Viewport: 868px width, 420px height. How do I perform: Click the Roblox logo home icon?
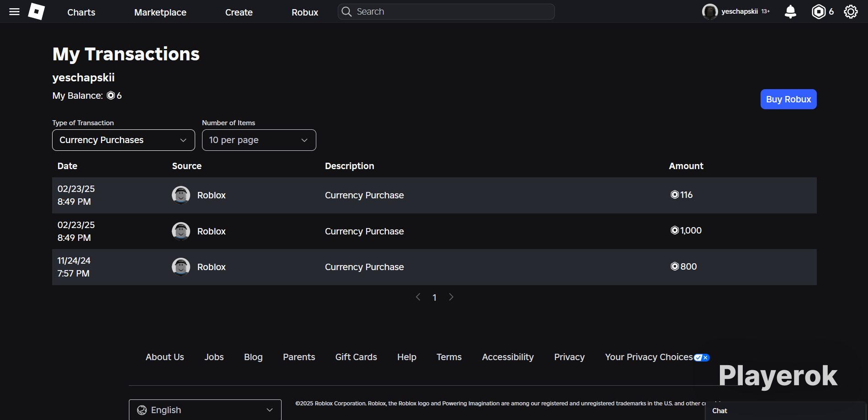click(x=37, y=11)
